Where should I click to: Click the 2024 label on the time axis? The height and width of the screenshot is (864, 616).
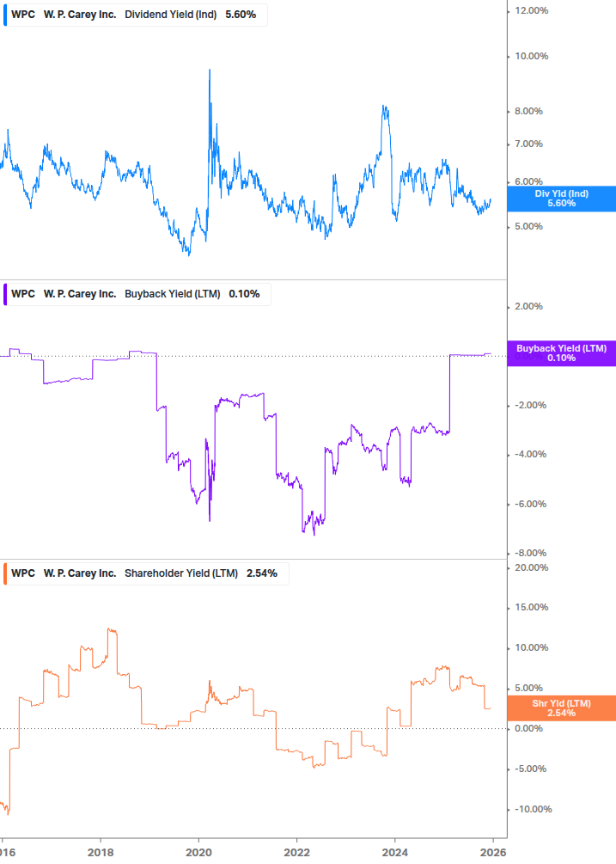395,853
